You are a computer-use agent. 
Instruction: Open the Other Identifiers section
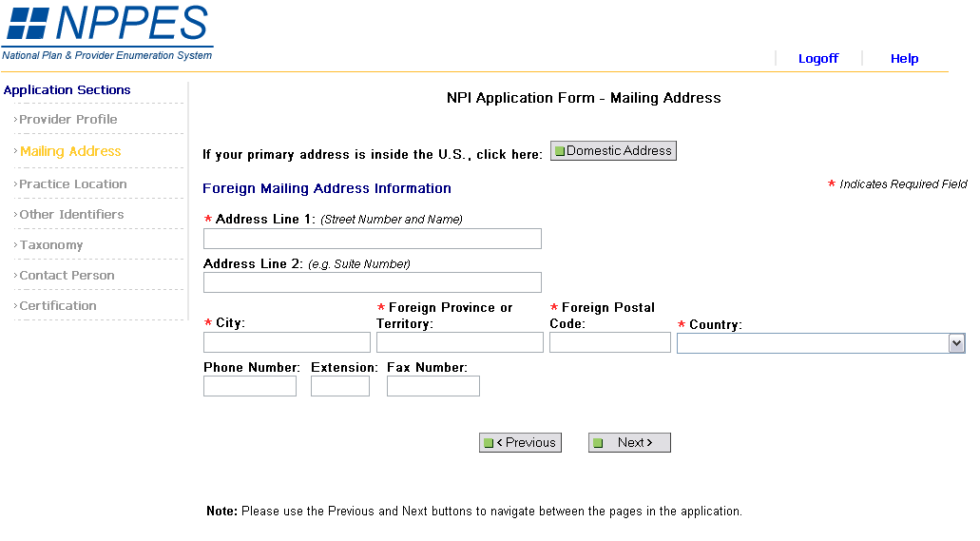[71, 215]
